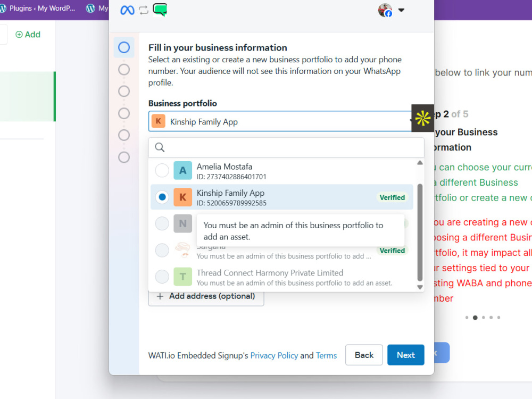Click Kinship ID 520065978992585 text
This screenshot has height=399, width=532.
click(x=231, y=203)
